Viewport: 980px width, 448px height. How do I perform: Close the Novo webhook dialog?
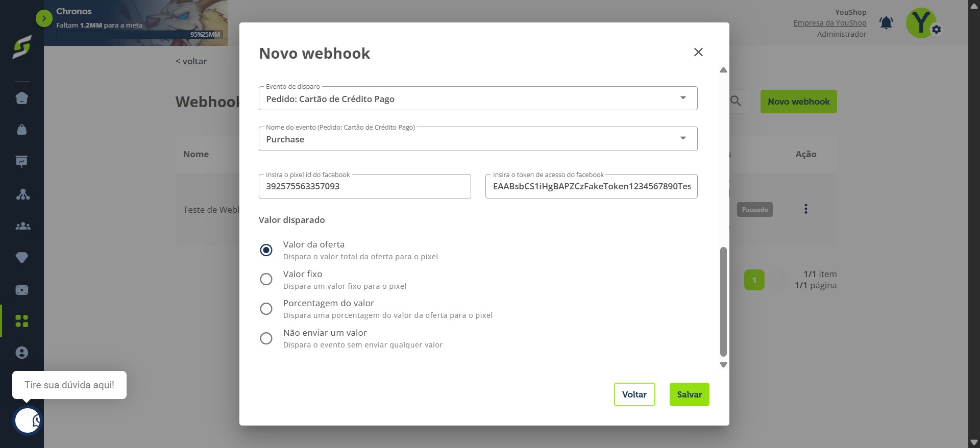coord(698,52)
